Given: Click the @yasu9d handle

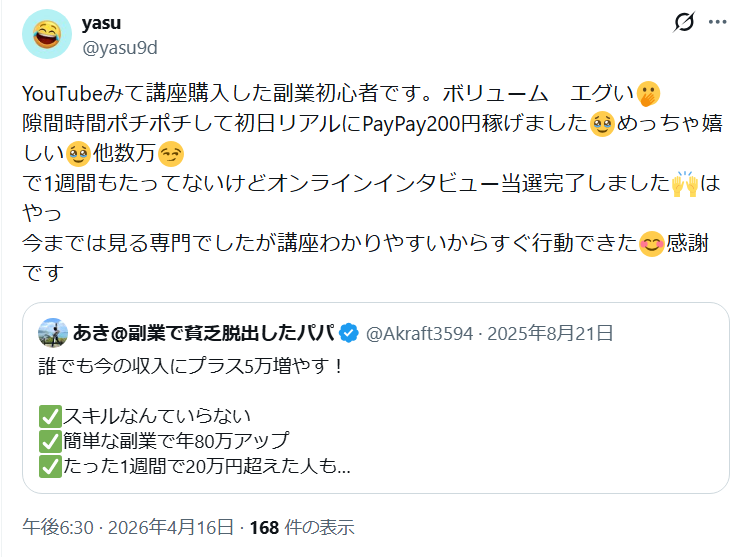Looking at the screenshot, I should coord(119,46).
